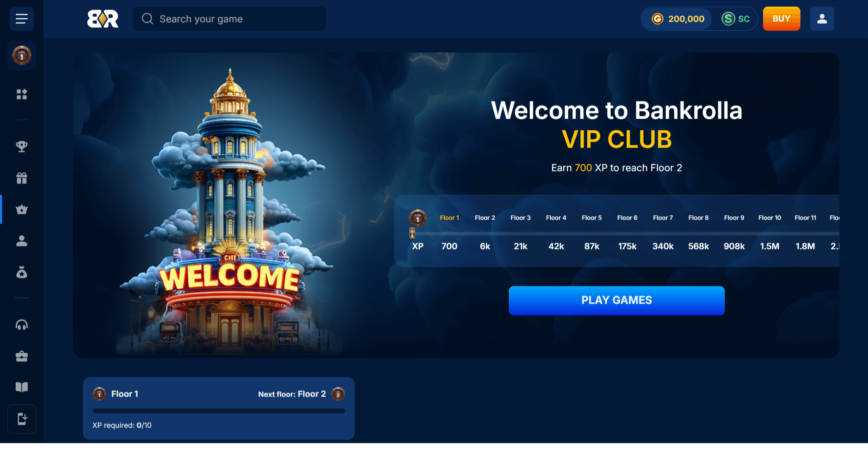Select Floor 5 in the level timeline

pyautogui.click(x=592, y=218)
